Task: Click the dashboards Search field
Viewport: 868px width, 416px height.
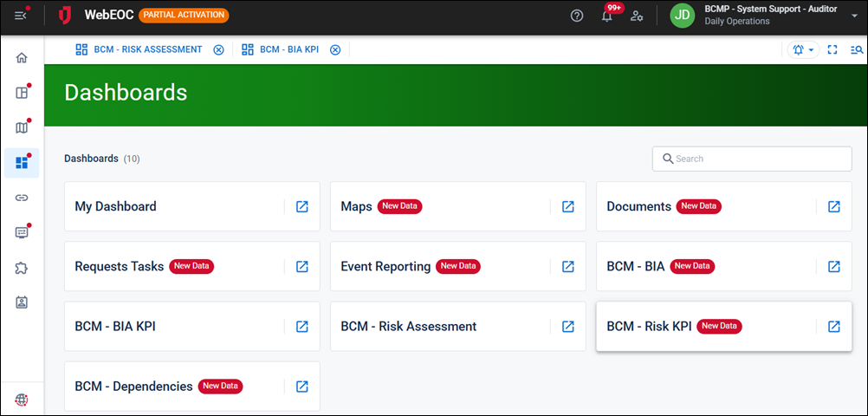Action: click(x=752, y=159)
